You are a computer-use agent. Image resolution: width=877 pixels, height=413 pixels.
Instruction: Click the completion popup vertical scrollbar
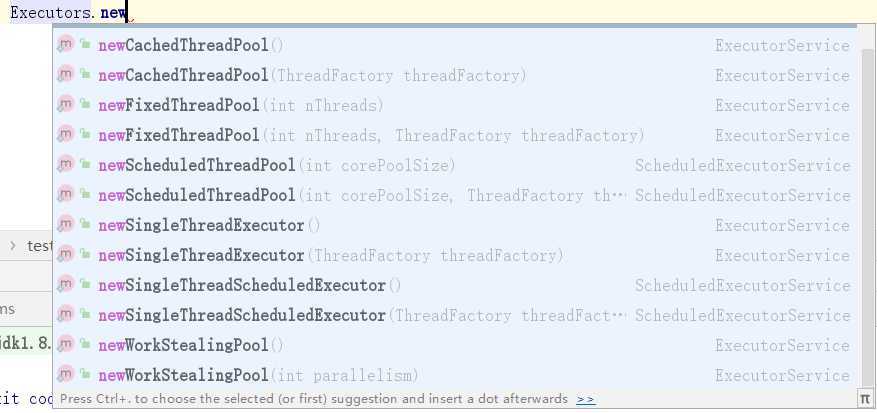[x=867, y=217]
